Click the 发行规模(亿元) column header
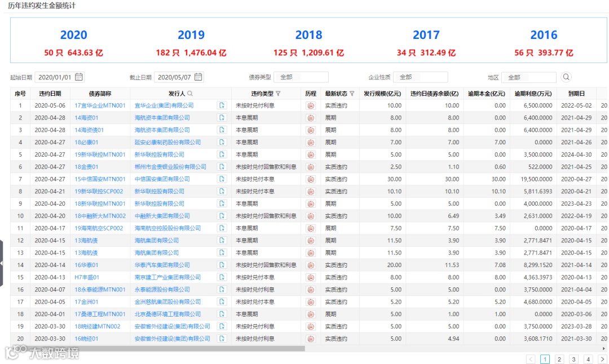The image size is (609, 364). point(382,94)
